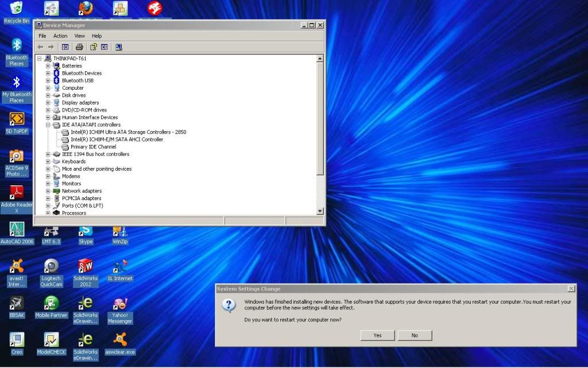Image resolution: width=588 pixels, height=368 pixels.
Task: Open WinZip from the desktop
Action: (119, 233)
